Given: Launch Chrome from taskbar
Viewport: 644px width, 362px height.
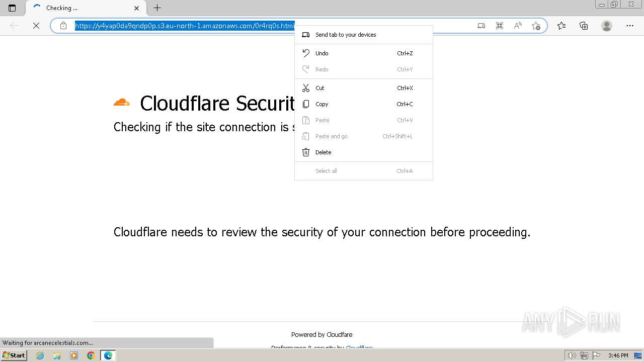Looking at the screenshot, I should (x=91, y=355).
